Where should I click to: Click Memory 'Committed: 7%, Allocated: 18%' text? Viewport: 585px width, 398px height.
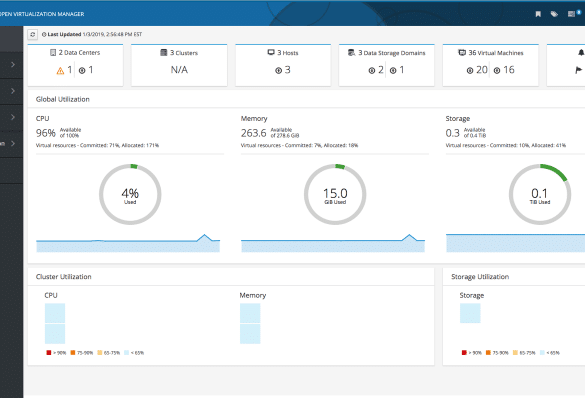pos(321,145)
